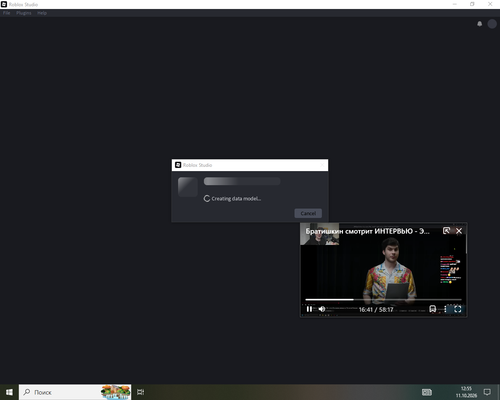500x400 pixels.
Task: Mute the picture-in-picture video volume
Action: click(322, 309)
